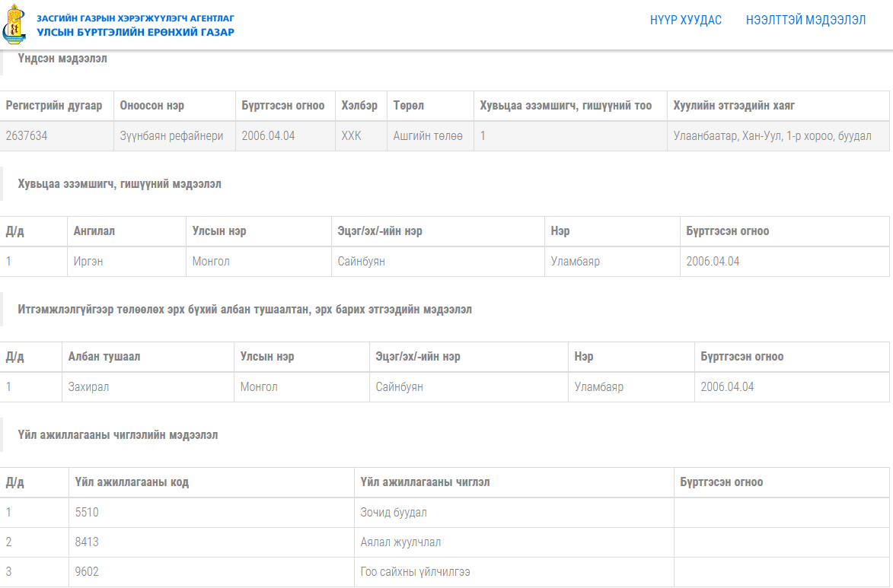Click the Mongolian state emblem logo
Screen dimensions: 893x588
[x=15, y=24]
